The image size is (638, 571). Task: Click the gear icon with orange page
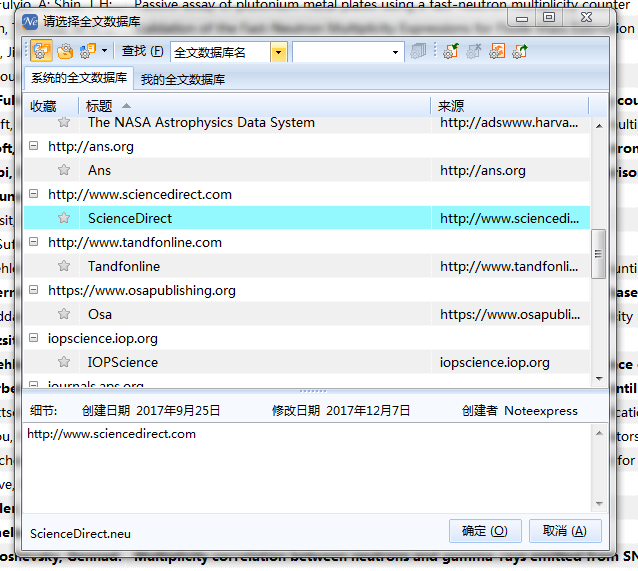point(497,51)
